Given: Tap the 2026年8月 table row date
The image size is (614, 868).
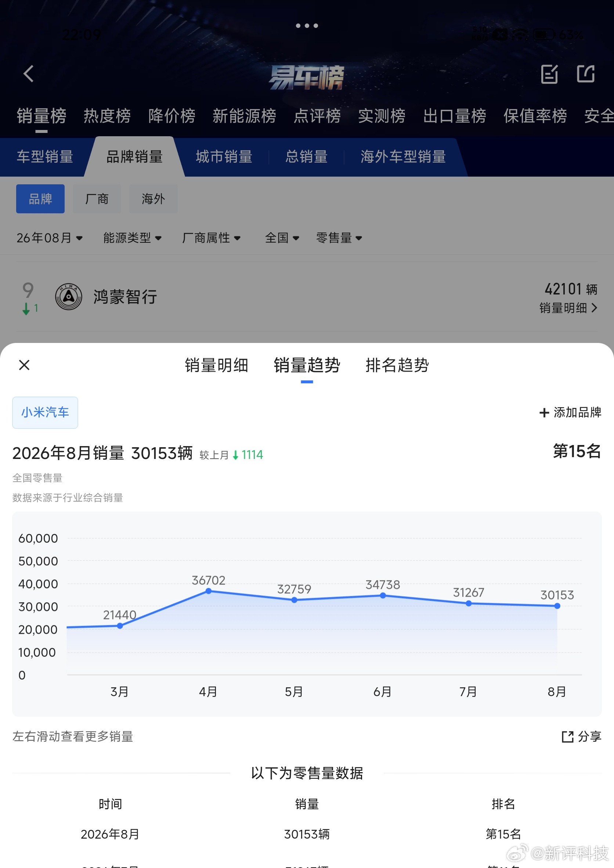Looking at the screenshot, I should click(x=110, y=834).
